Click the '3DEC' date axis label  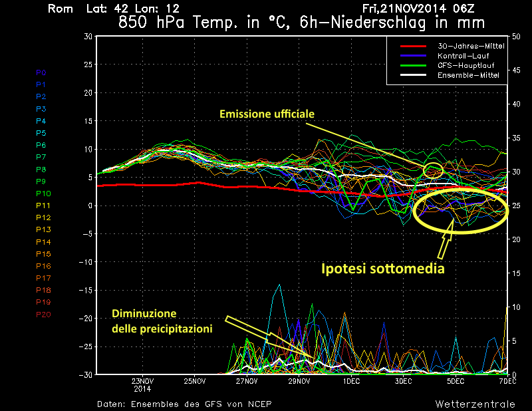[404, 382]
